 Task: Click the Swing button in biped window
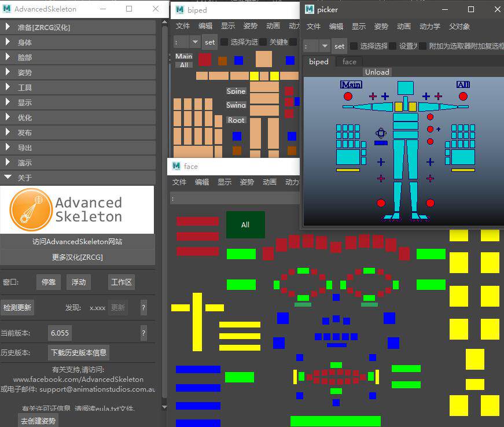pos(236,105)
